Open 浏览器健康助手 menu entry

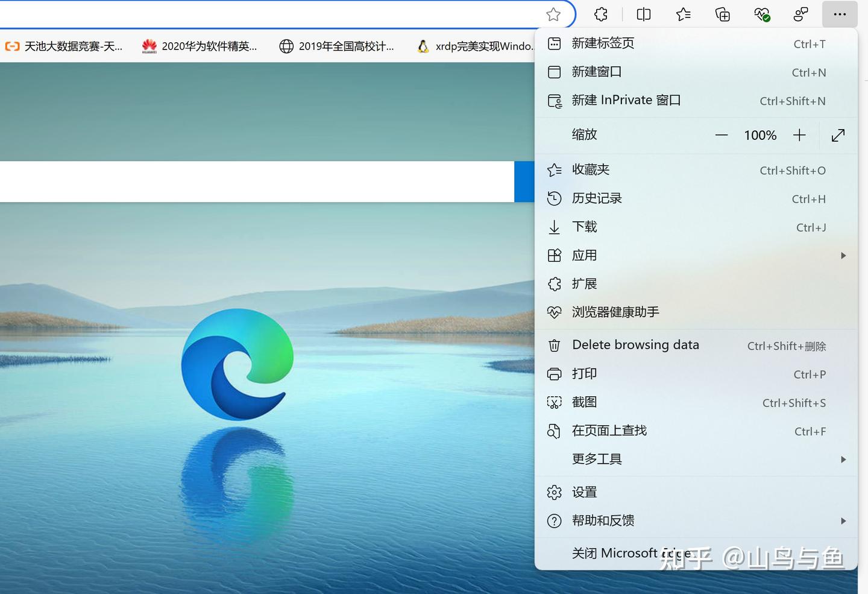click(696, 312)
